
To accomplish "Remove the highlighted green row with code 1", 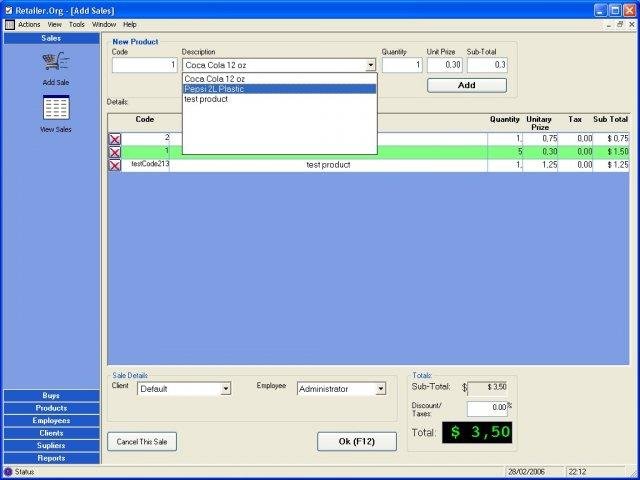I will [x=115, y=152].
